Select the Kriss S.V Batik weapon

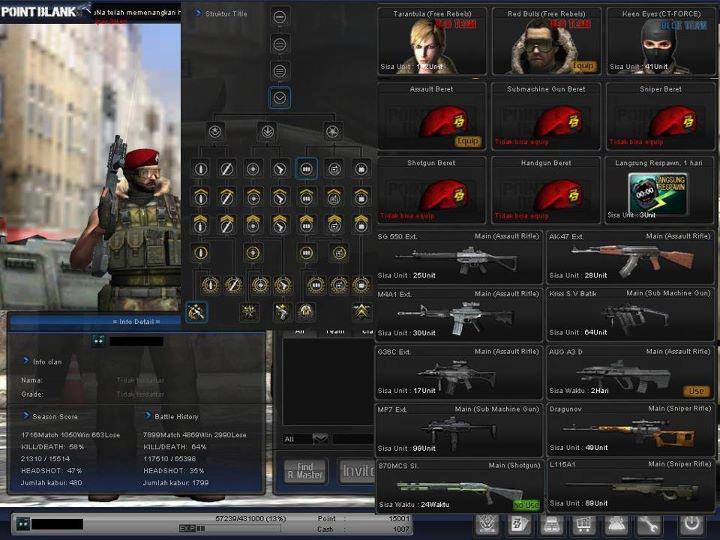630,315
